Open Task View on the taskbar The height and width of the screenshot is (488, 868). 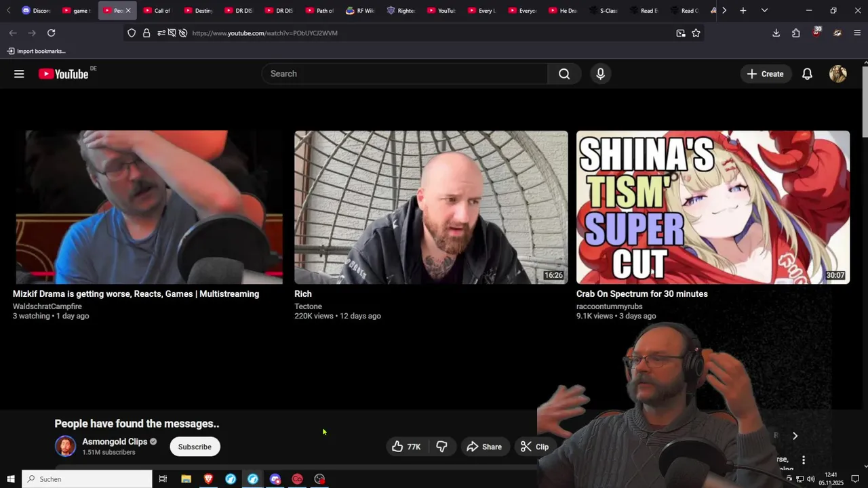163,479
